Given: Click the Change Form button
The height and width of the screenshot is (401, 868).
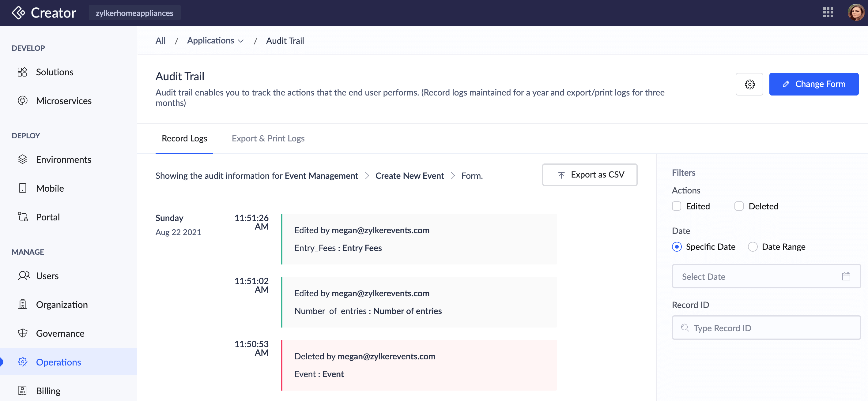Looking at the screenshot, I should (814, 84).
